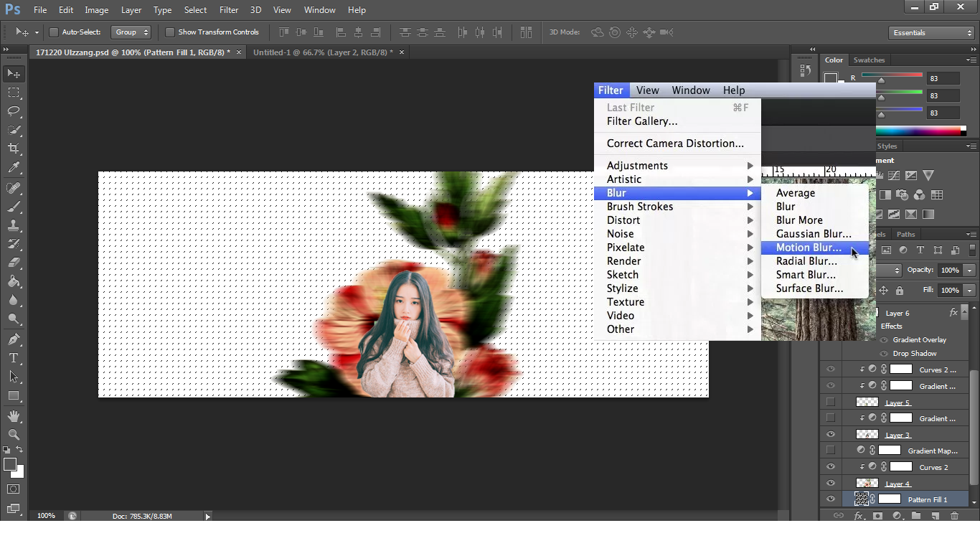Click the foreground color swatch
This screenshot has width=980, height=551.
10,465
